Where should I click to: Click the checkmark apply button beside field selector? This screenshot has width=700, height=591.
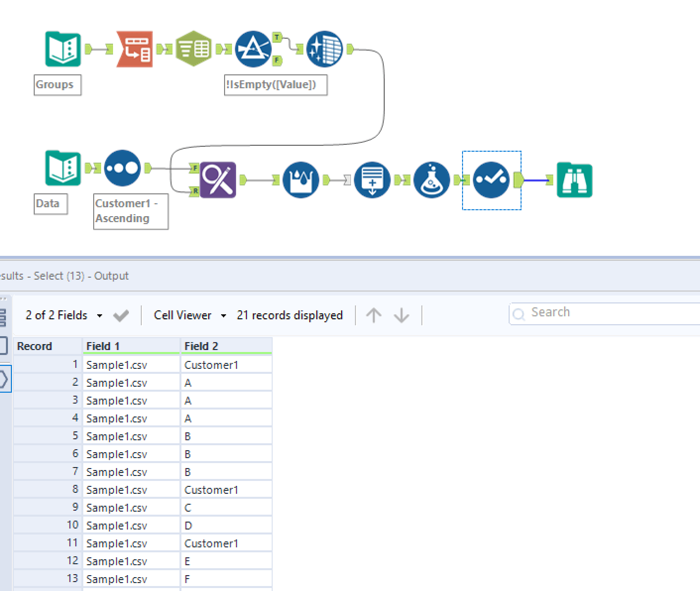click(x=120, y=315)
